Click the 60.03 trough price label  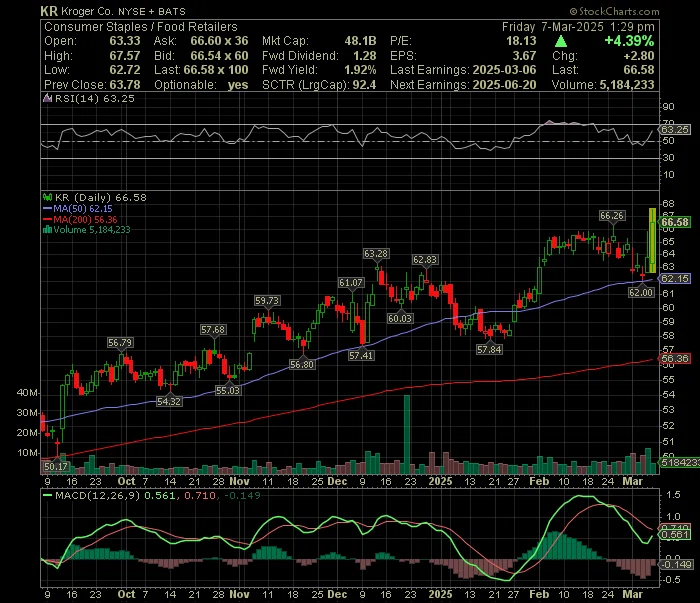[400, 318]
